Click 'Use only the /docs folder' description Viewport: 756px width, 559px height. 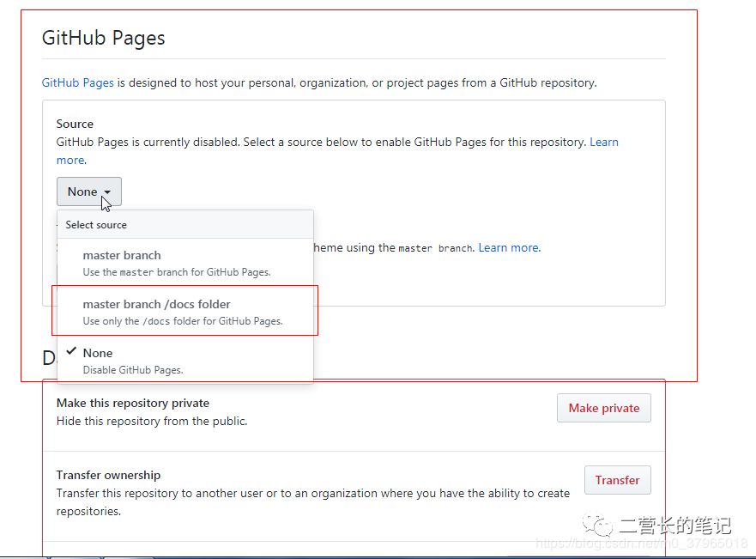coord(183,321)
